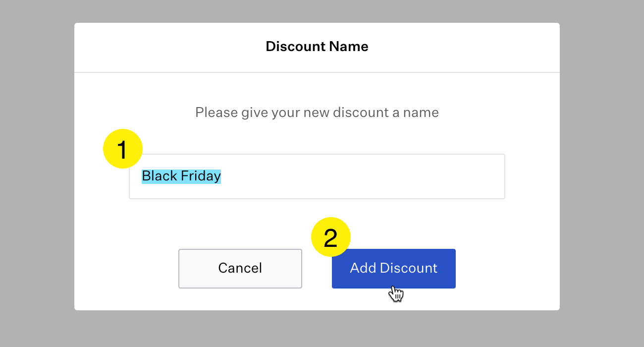Click the word Discount on the blue button

coord(409,268)
